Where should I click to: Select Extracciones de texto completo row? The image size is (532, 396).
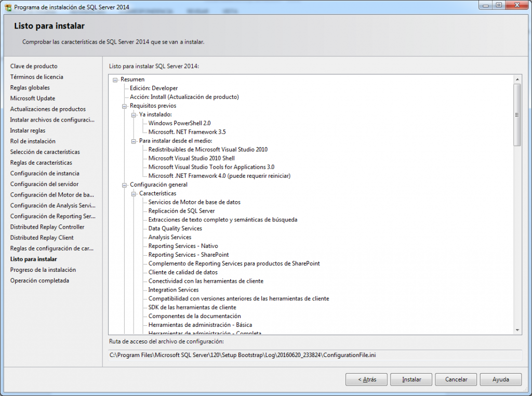pyautogui.click(x=223, y=220)
